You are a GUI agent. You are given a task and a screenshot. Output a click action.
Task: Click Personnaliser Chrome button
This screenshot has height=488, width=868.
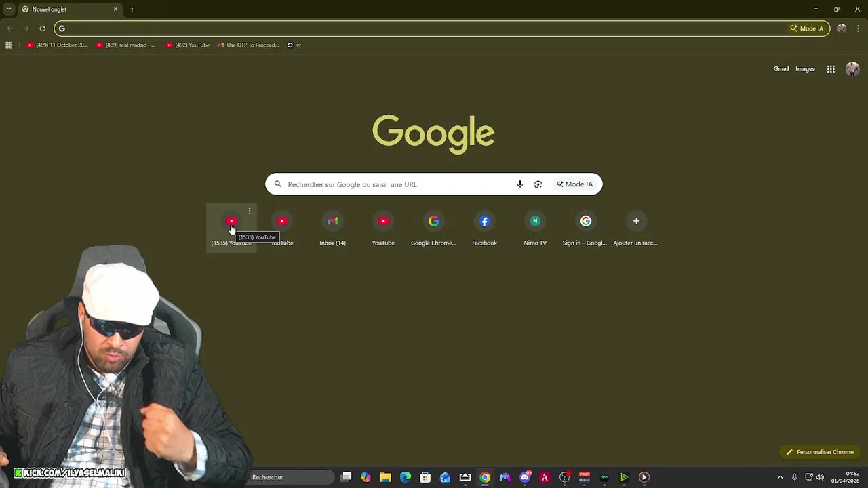click(x=820, y=452)
